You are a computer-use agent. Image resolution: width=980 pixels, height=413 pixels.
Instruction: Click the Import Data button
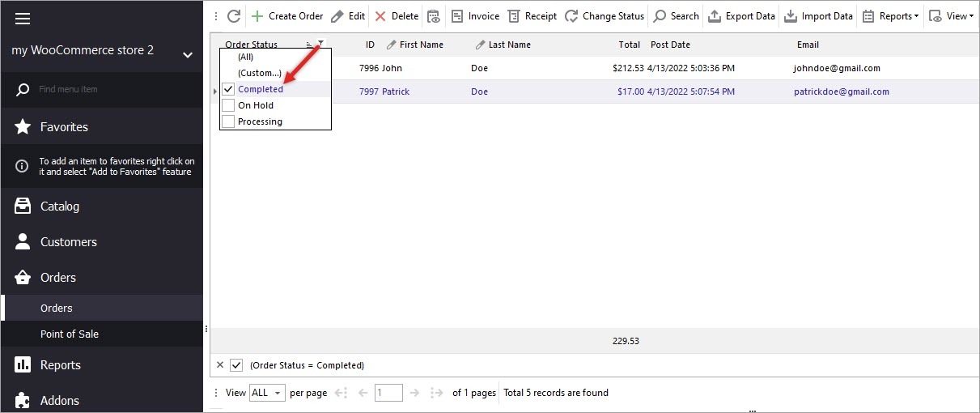point(818,16)
